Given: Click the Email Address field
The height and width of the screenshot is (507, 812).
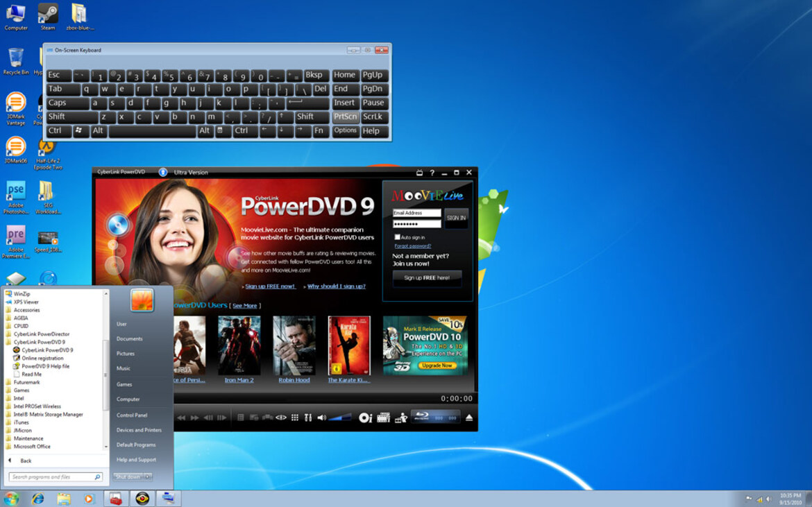Looking at the screenshot, I should (417, 213).
